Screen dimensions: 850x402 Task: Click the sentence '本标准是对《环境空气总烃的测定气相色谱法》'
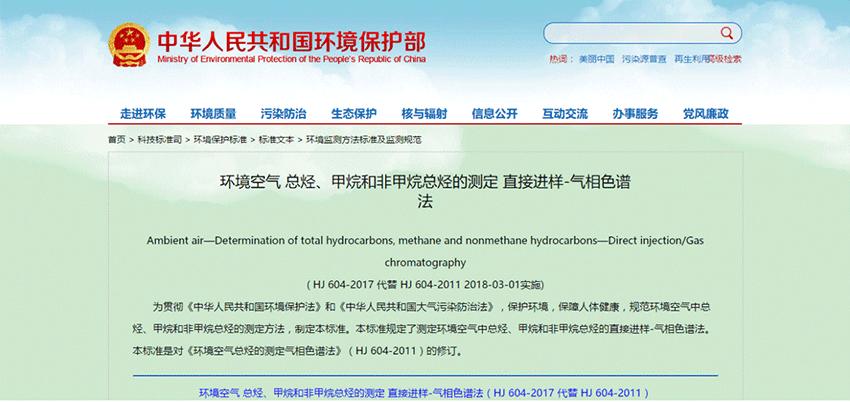239,350
